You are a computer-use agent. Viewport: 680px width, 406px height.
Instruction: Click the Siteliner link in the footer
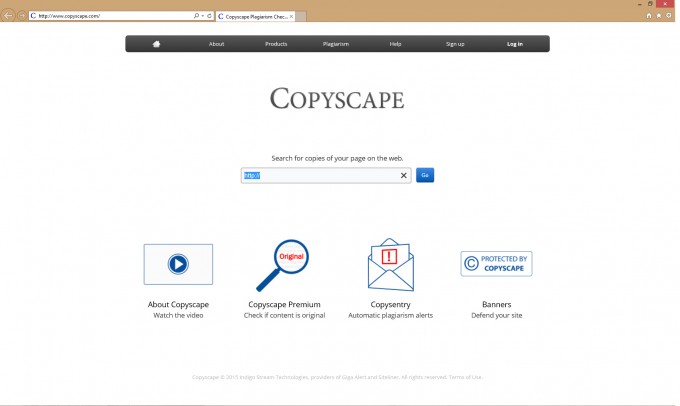coord(387,377)
